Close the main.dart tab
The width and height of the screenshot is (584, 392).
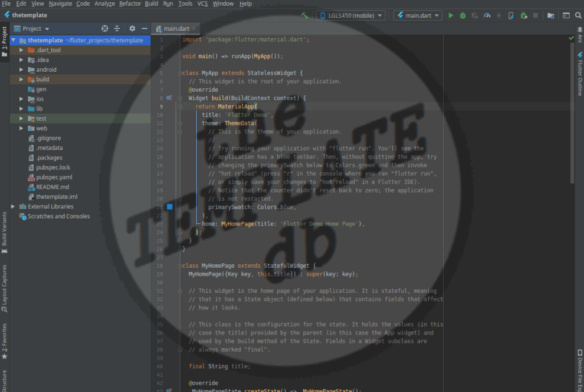[195, 28]
